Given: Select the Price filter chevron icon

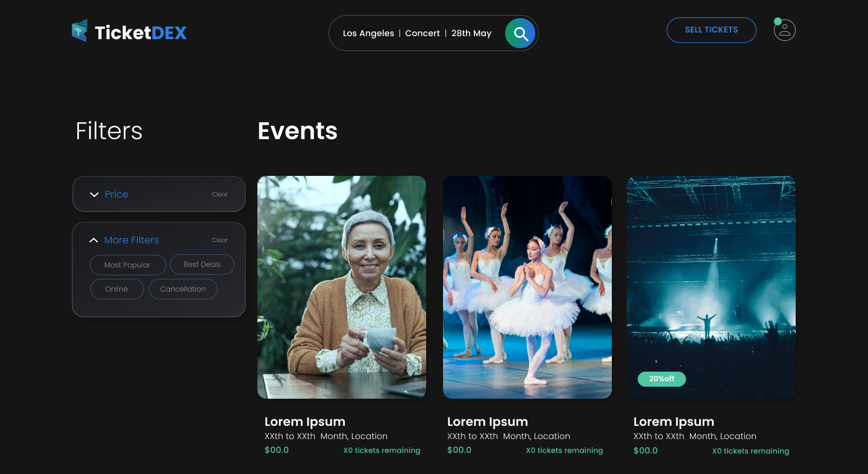Looking at the screenshot, I should (94, 194).
